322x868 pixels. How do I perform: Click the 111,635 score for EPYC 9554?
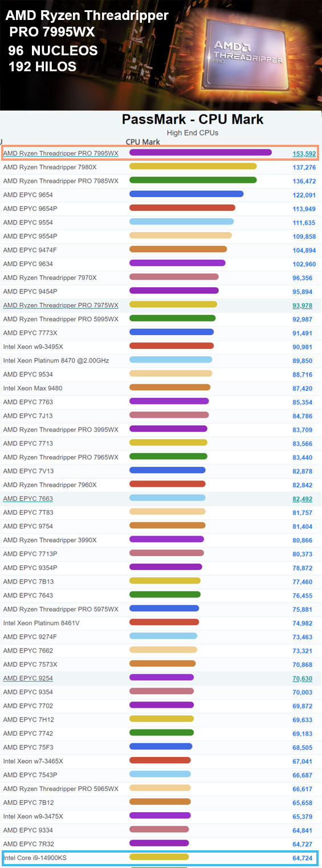click(x=304, y=223)
